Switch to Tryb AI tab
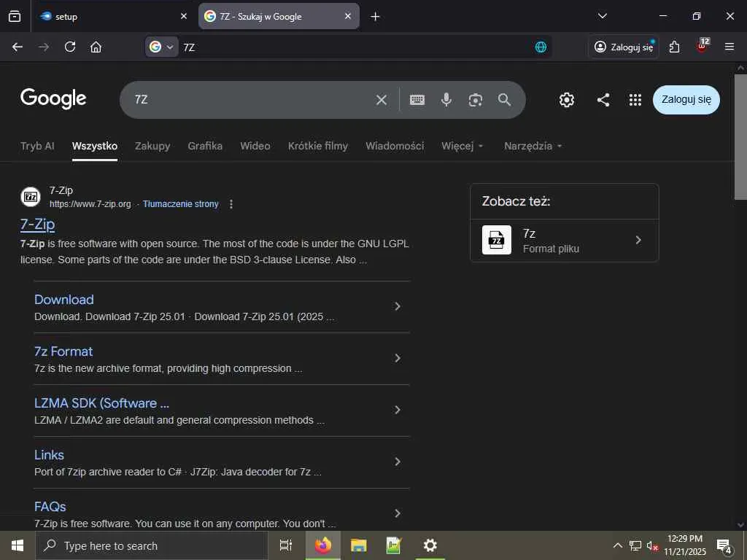Image resolution: width=747 pixels, height=560 pixels. click(x=37, y=146)
